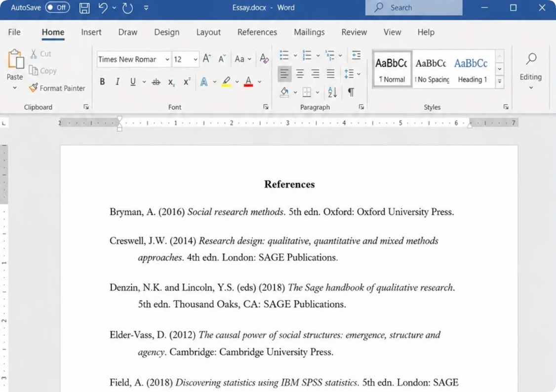Toggle Bold formatting
The width and height of the screenshot is (556, 392).
[x=102, y=82]
